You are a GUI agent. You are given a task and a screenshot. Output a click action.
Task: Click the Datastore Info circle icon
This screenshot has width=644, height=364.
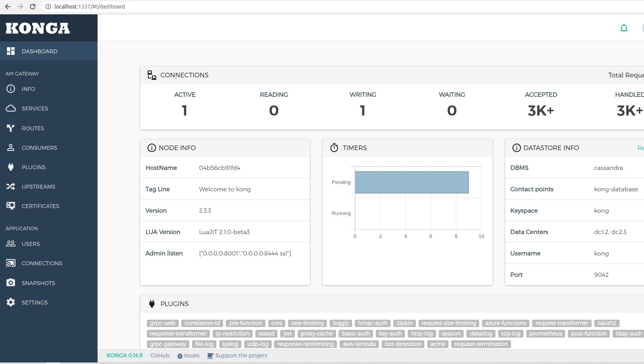click(517, 148)
